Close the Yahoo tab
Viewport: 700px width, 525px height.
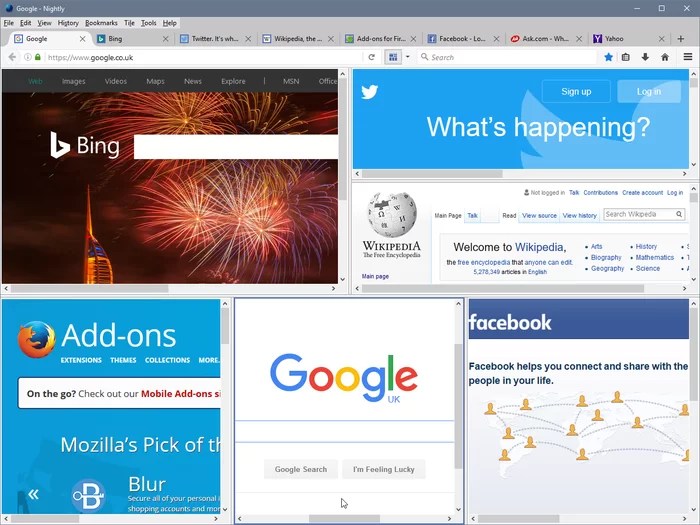click(x=662, y=39)
